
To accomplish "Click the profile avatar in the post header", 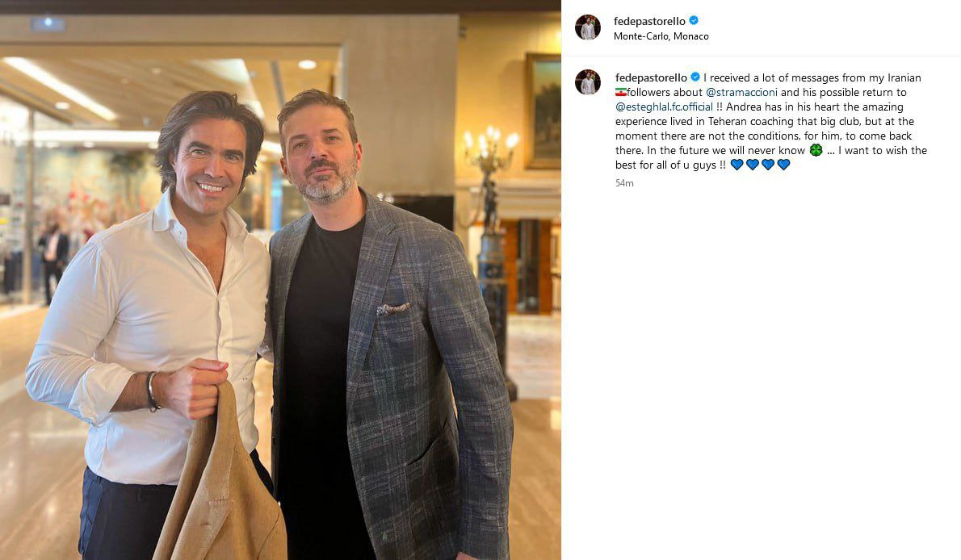I will [587, 27].
